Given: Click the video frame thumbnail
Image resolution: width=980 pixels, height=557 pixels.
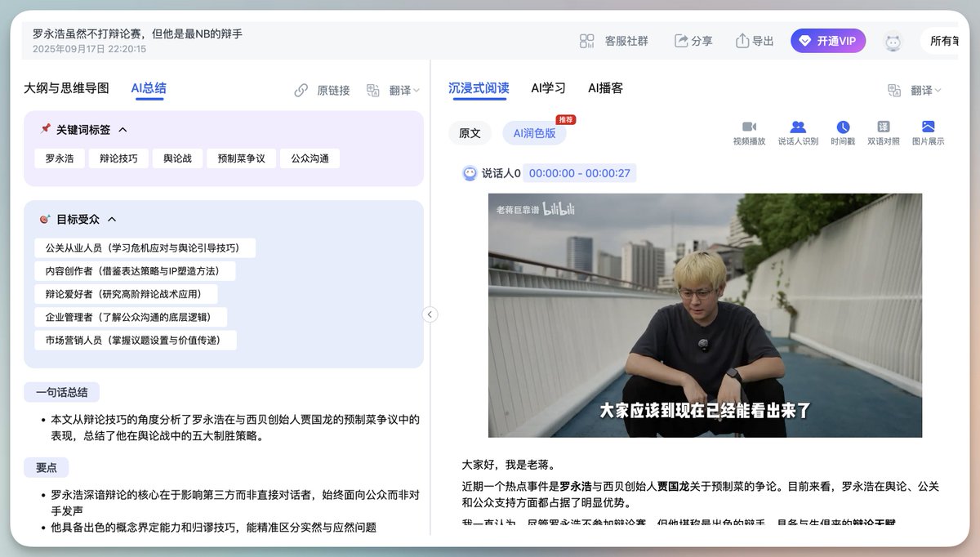Looking at the screenshot, I should pos(705,315).
